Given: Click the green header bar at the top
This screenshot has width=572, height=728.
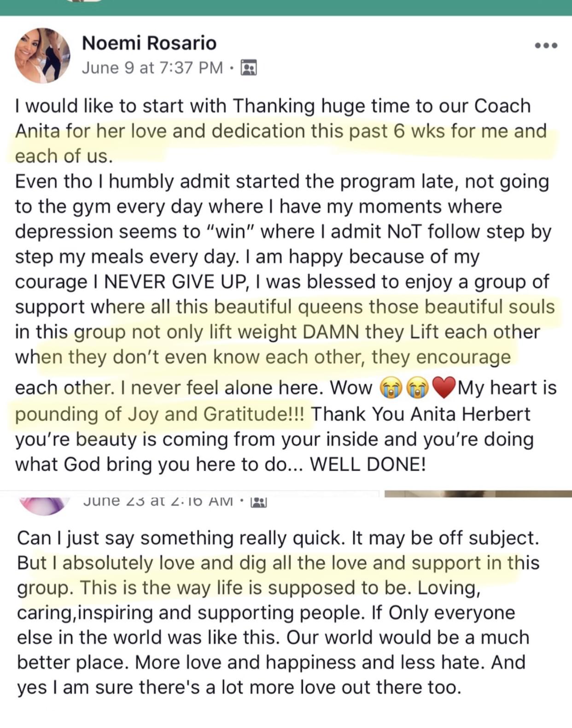Looking at the screenshot, I should (x=286, y=8).
